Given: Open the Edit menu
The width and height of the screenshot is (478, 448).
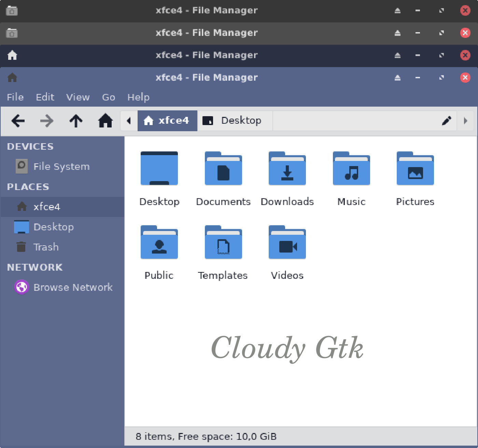Looking at the screenshot, I should (x=45, y=97).
